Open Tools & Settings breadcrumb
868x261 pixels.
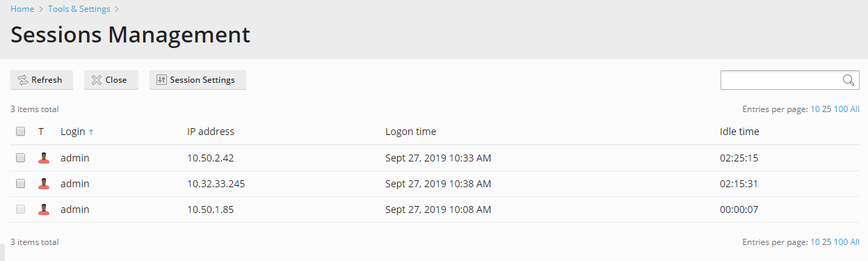click(79, 9)
